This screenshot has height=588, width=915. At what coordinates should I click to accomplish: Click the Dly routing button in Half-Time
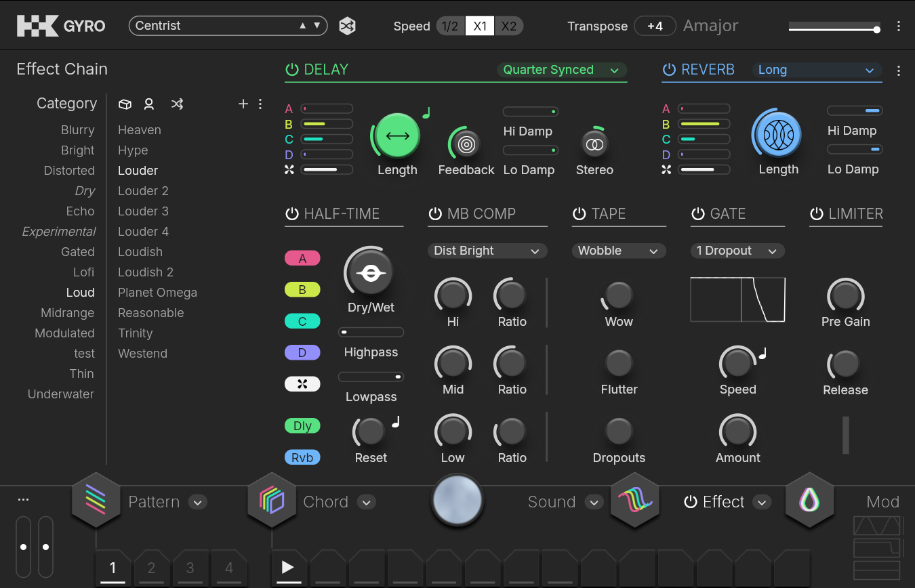point(302,426)
